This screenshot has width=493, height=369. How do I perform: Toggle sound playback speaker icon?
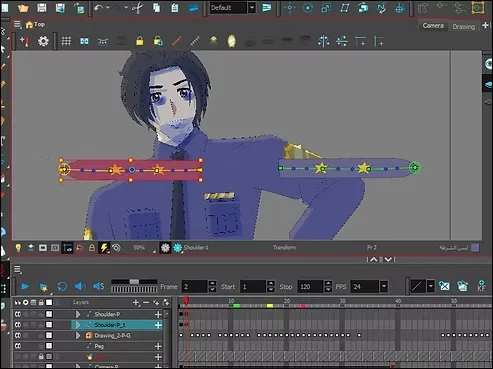tap(80, 286)
